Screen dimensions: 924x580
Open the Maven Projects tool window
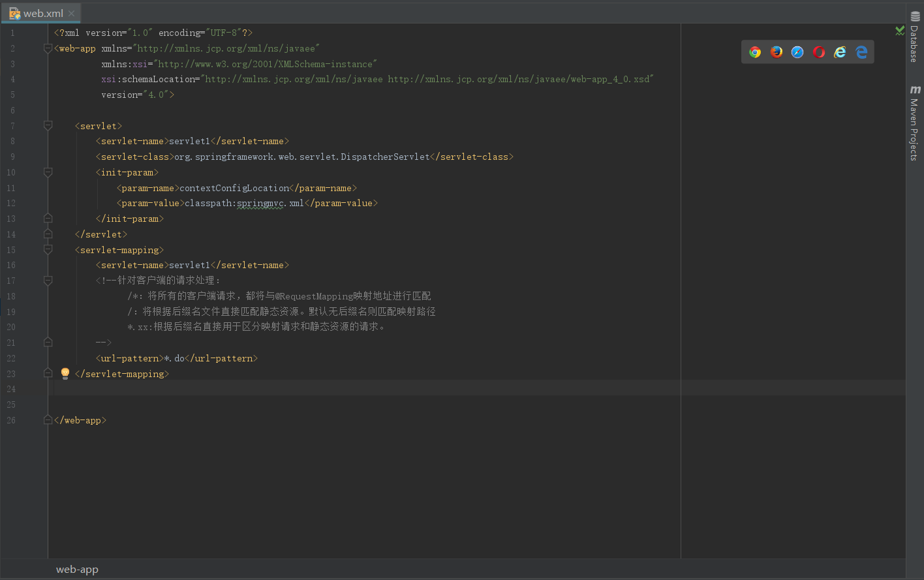click(915, 123)
